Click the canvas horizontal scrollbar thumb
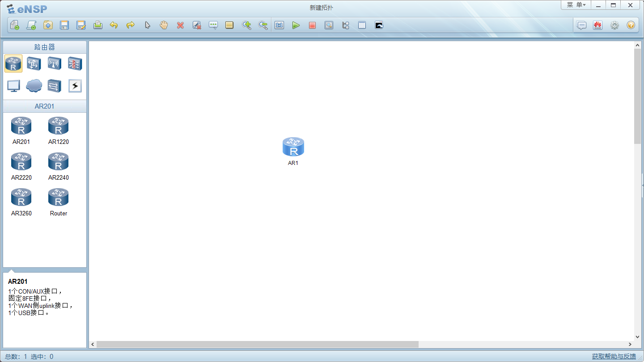 (x=258, y=345)
